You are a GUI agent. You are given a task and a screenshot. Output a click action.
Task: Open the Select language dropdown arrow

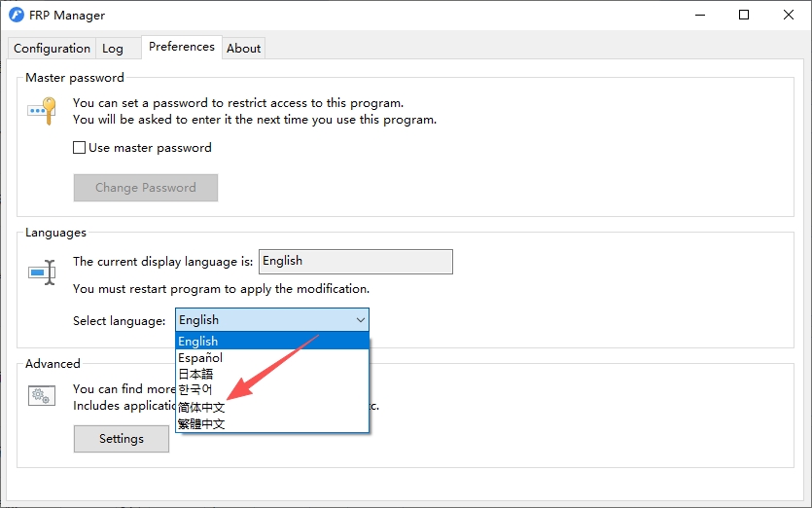point(361,320)
